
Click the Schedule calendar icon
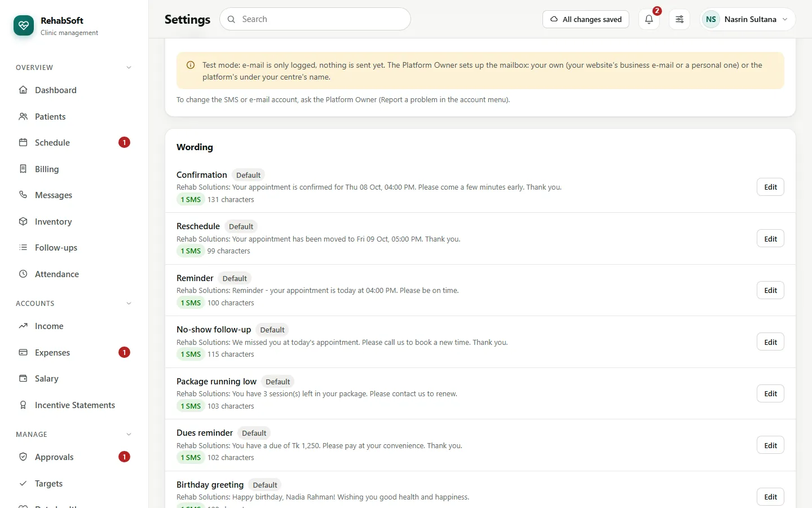tap(23, 142)
